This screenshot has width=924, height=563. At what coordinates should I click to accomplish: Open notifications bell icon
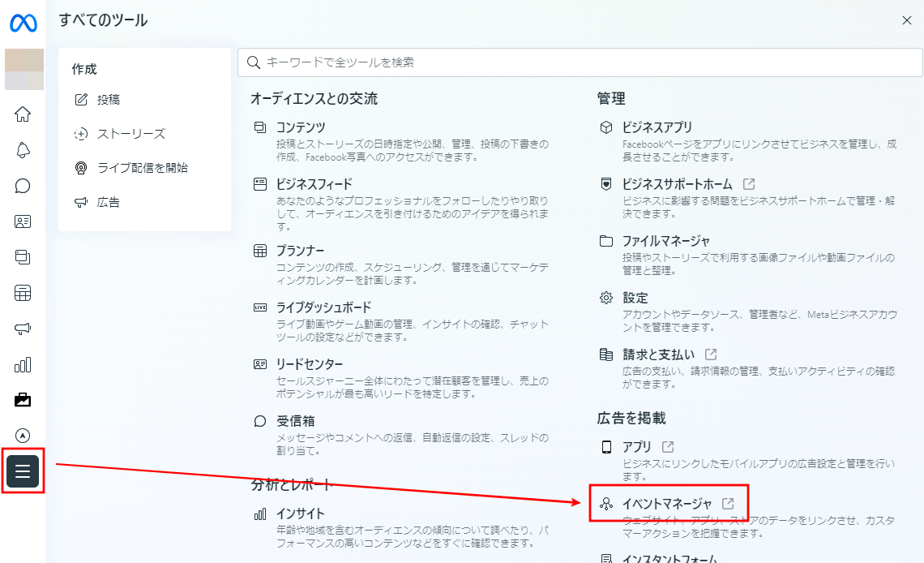click(x=23, y=150)
